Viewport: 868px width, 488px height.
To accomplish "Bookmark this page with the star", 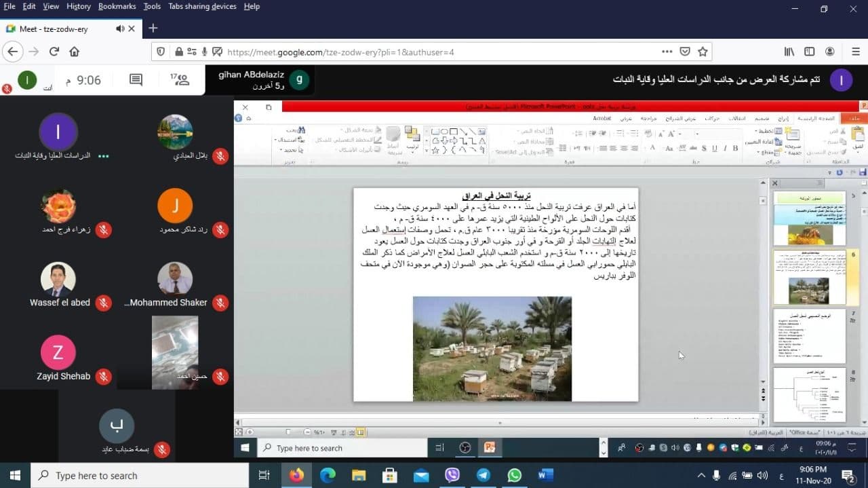I will 703,52.
